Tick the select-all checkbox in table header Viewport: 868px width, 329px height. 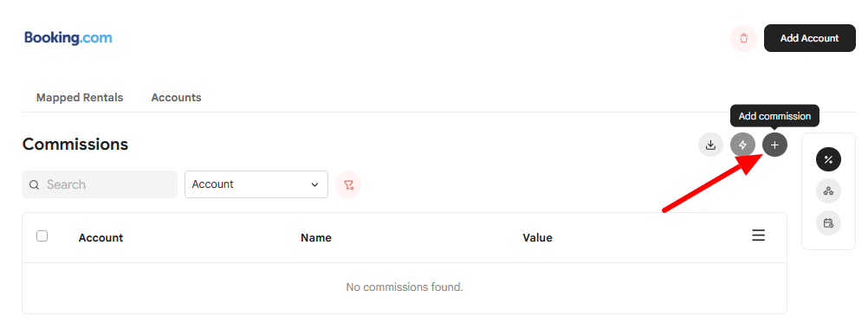coord(42,236)
